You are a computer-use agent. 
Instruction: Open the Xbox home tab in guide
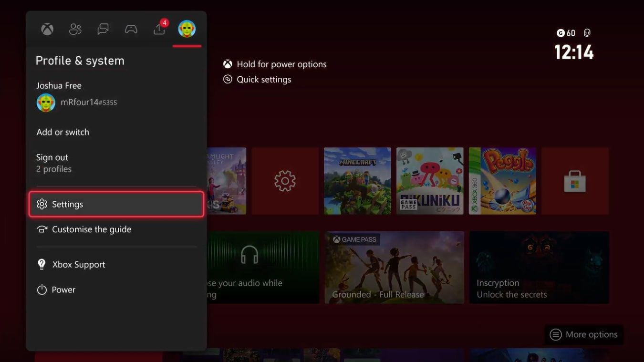pyautogui.click(x=47, y=30)
